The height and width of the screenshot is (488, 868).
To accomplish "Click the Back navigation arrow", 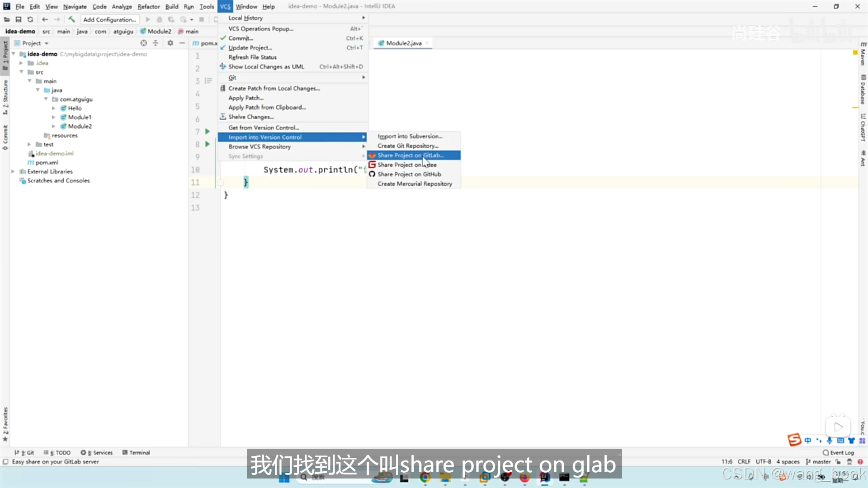I will 45,19.
